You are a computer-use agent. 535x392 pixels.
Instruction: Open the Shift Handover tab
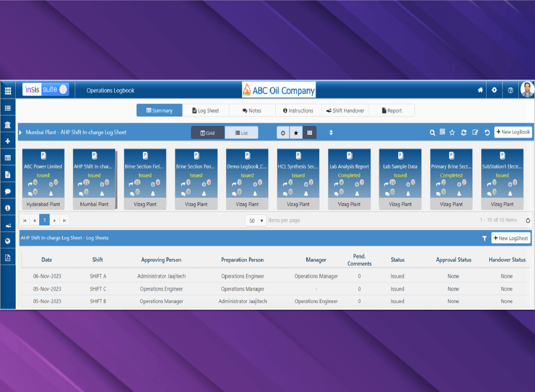345,110
